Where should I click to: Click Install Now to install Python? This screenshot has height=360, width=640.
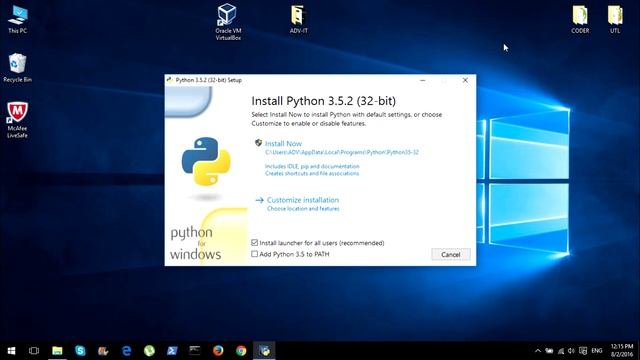283,144
